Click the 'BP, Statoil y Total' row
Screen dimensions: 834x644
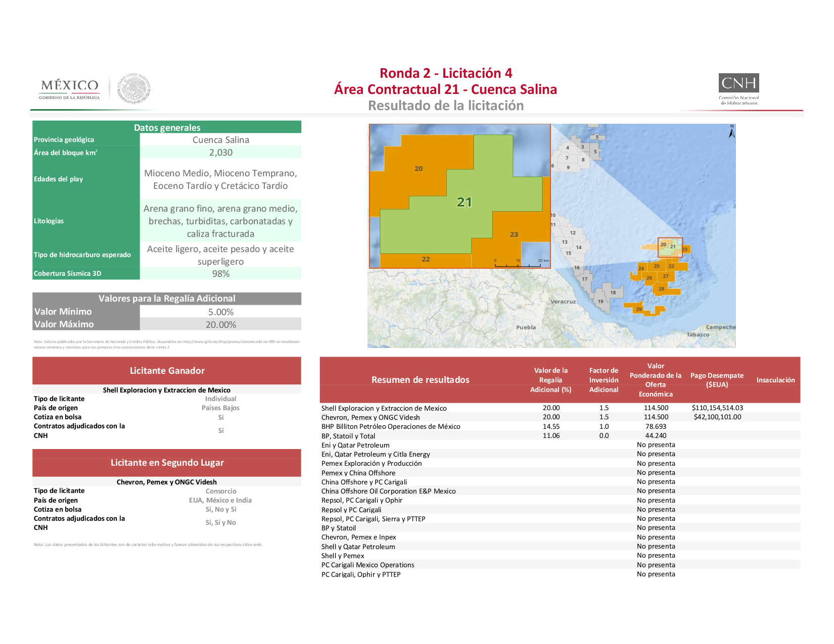coord(560,435)
